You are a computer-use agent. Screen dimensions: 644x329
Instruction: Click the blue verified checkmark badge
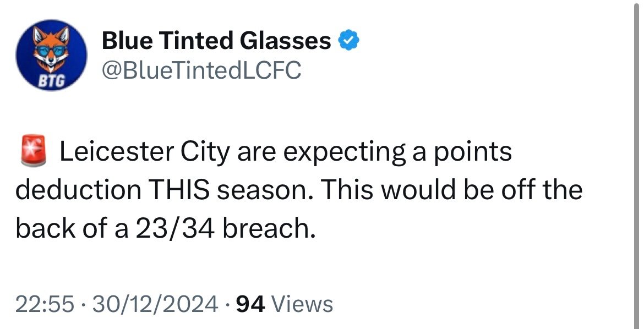(x=348, y=40)
